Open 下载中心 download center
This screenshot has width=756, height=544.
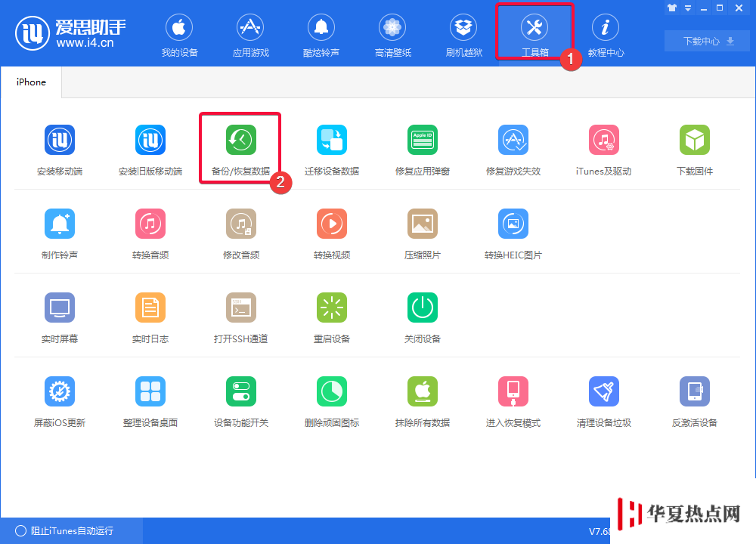coord(707,41)
